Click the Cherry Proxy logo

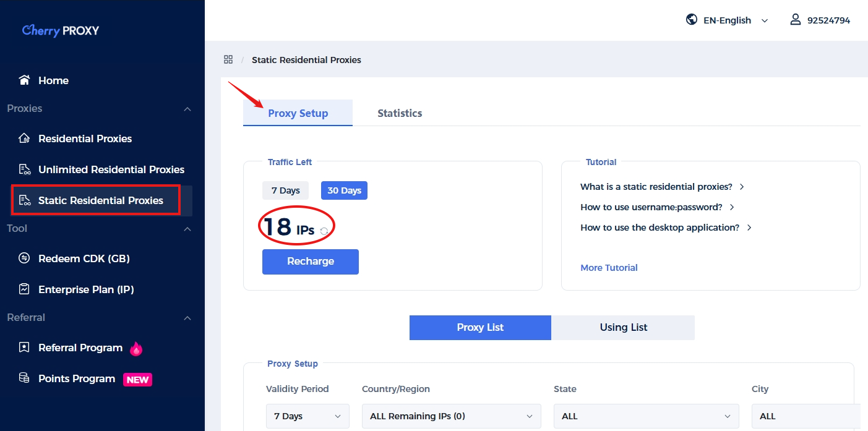tap(60, 30)
